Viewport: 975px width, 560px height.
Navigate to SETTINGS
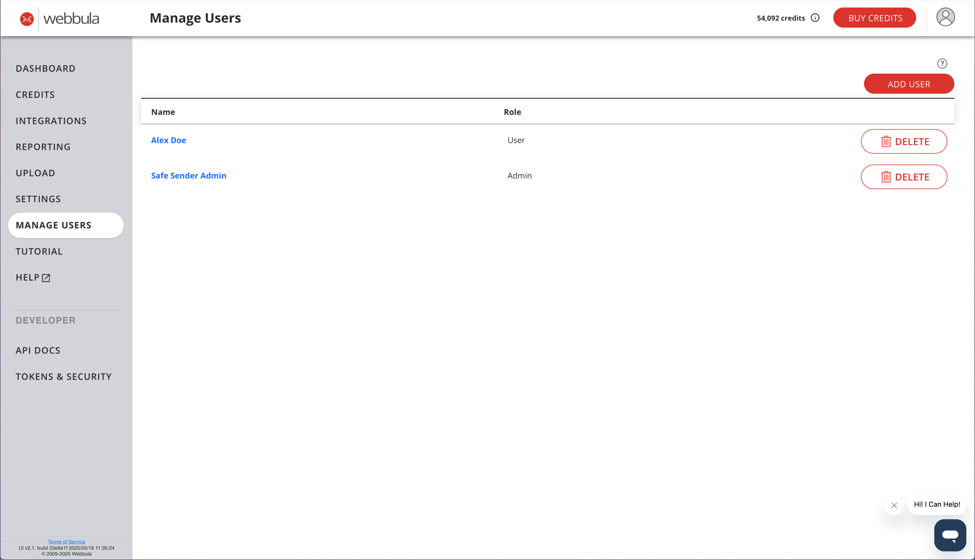[38, 199]
